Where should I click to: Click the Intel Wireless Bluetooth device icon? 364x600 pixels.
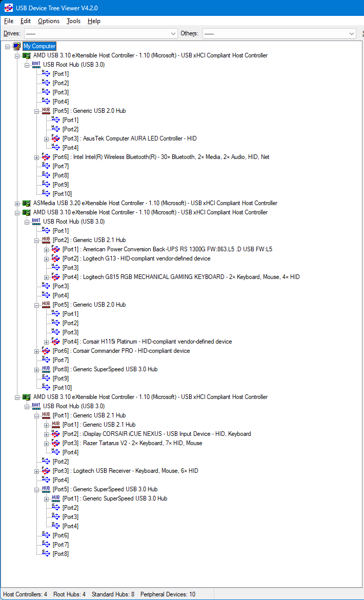(x=46, y=157)
